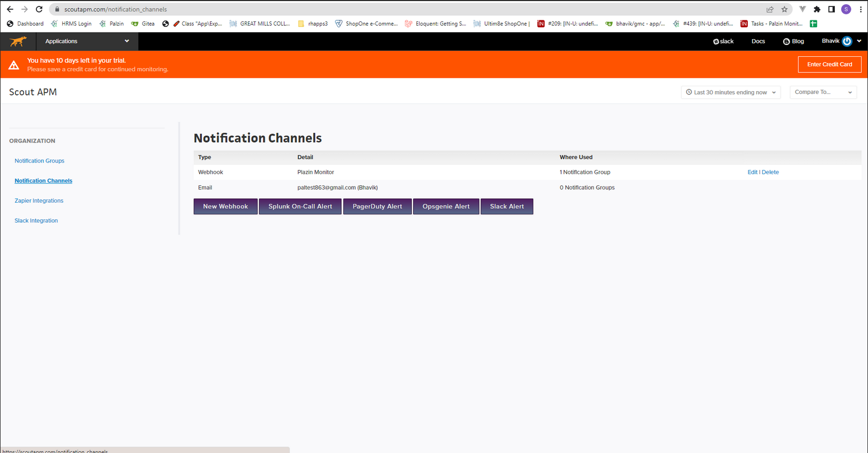
Task: Go back with the browser back arrow
Action: [x=10, y=9]
